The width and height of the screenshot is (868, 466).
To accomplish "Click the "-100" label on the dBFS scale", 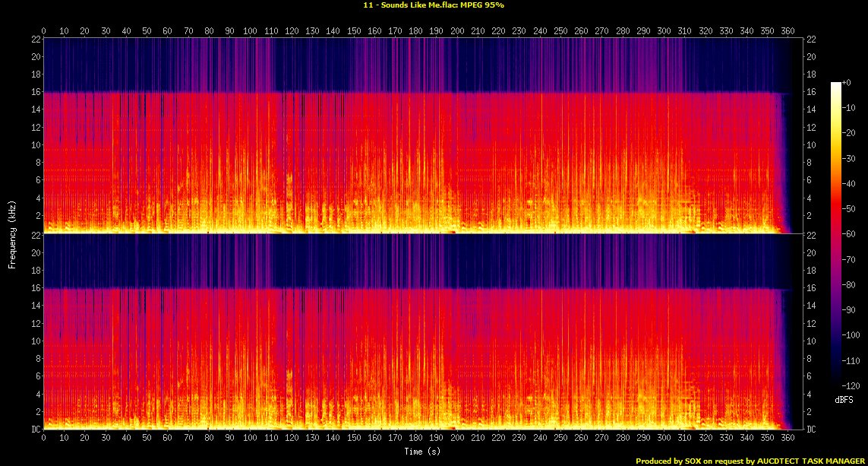I will (852, 335).
